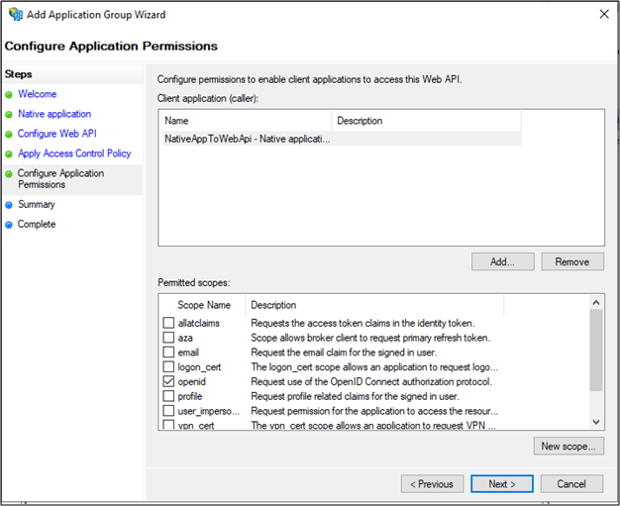The width and height of the screenshot is (620, 506).
Task: Open Apply Access Control Policy step
Action: 74,154
